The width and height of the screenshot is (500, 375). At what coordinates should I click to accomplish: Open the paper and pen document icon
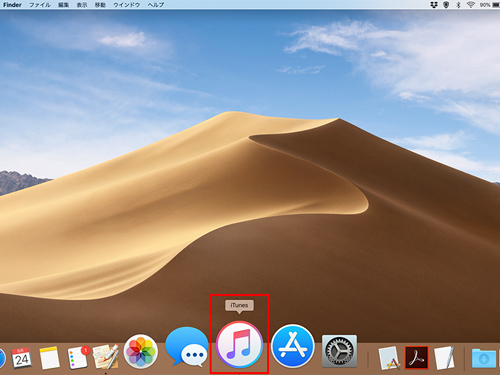(444, 358)
